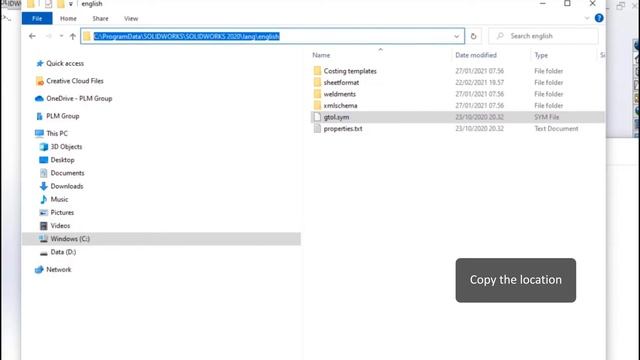The width and height of the screenshot is (640, 360).
Task: Open 3D Objects folder
Action: point(66,147)
